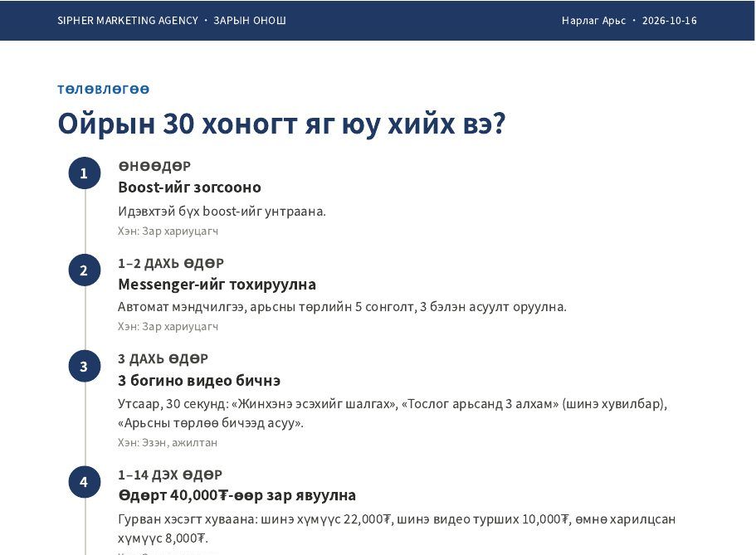
Task: Click the header name "Нарлаг Арьс"
Action: (593, 20)
